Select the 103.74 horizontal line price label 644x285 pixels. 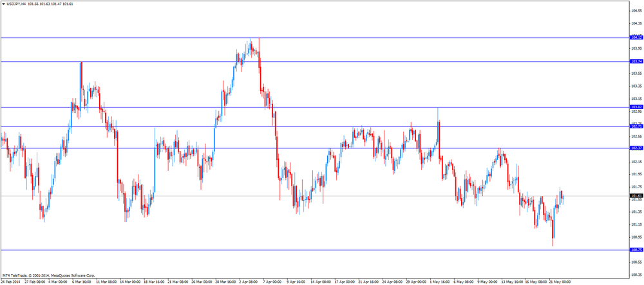click(x=637, y=61)
